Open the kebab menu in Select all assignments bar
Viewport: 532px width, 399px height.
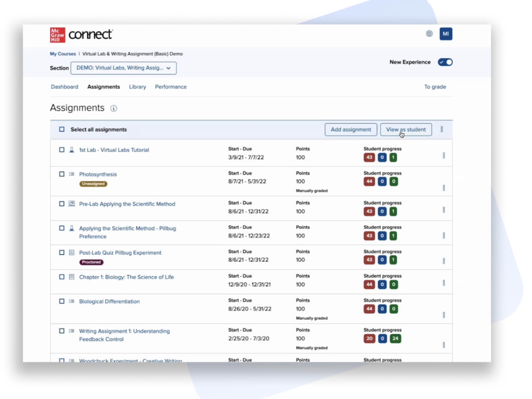click(x=442, y=129)
